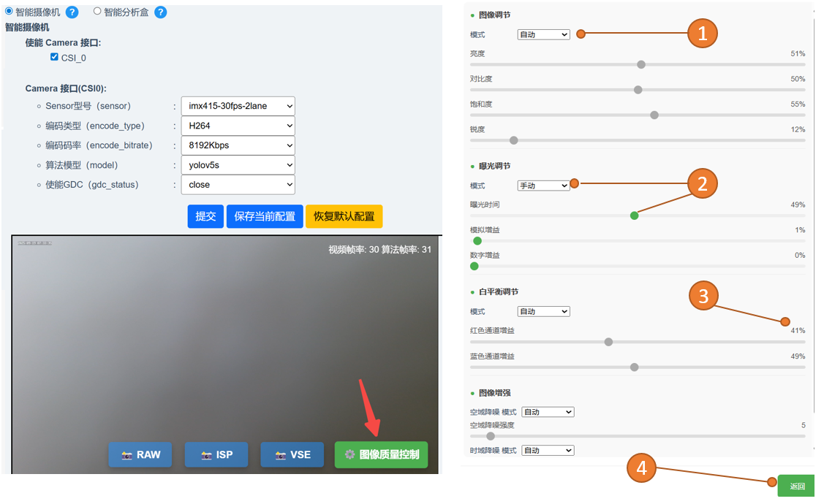824x504 pixels.
Task: Adjust the 亮度 slider handle
Action: tap(641, 64)
